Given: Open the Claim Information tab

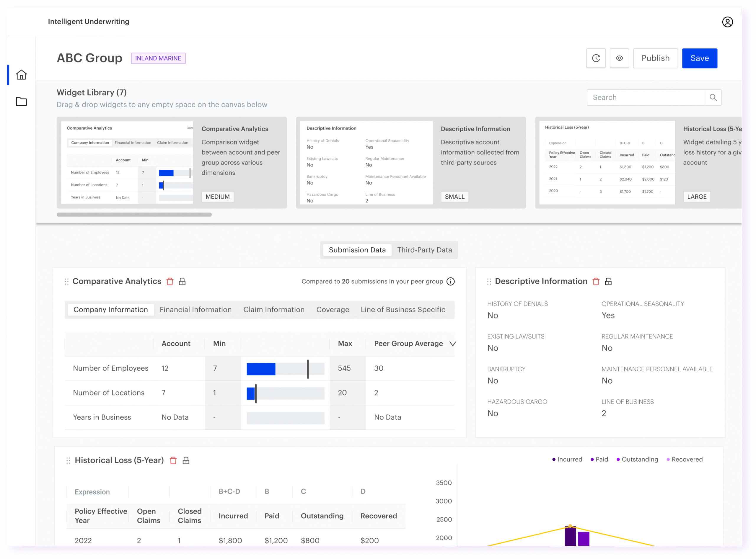Looking at the screenshot, I should (273, 309).
